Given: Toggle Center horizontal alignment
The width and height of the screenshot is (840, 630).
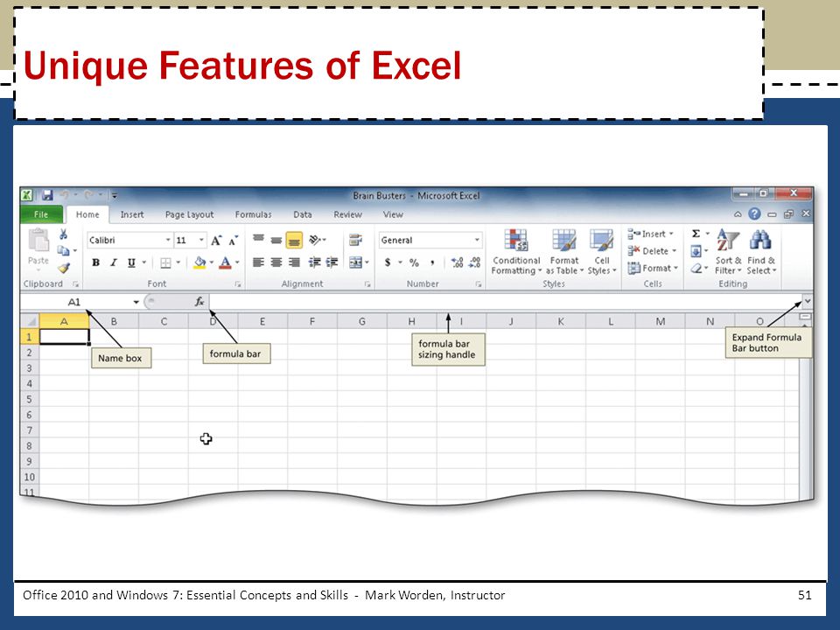Looking at the screenshot, I should tap(276, 262).
